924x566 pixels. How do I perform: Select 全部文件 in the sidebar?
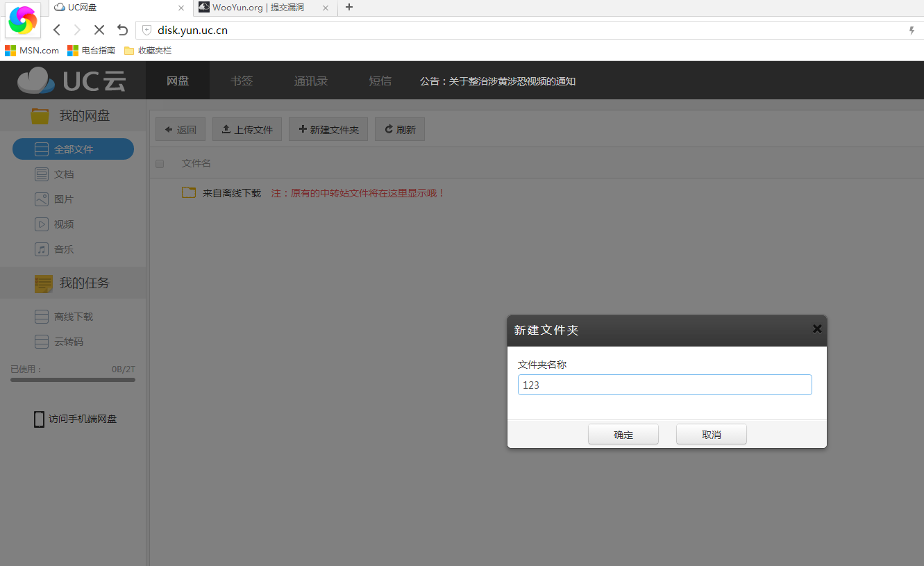[73, 149]
